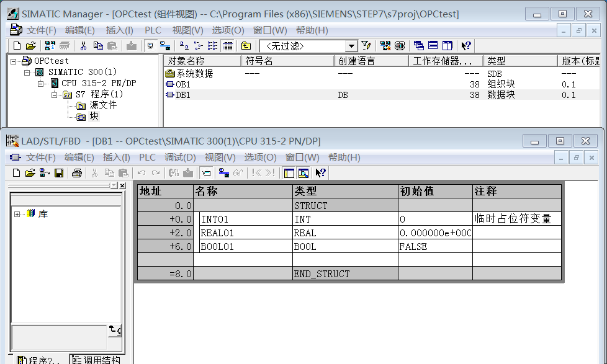The width and height of the screenshot is (607, 364).
Task: Click Print icon in LAD/STL/FBD toolbar
Action: 76,172
